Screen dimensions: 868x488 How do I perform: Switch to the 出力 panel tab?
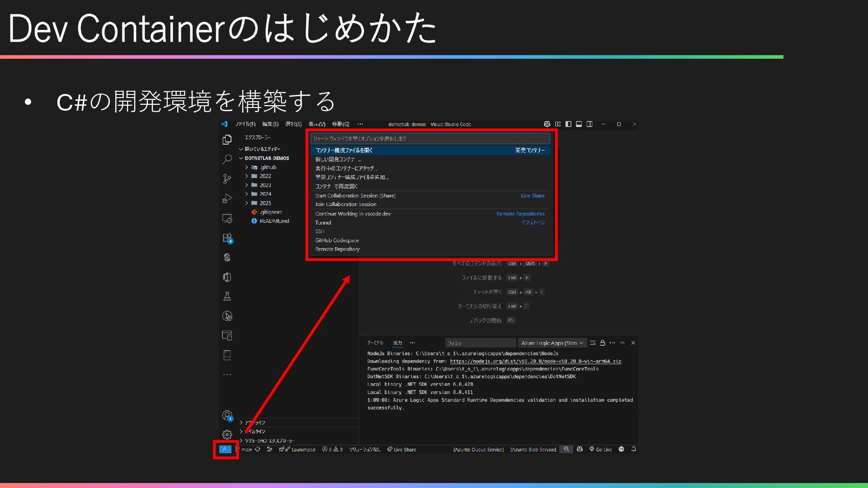[x=397, y=343]
